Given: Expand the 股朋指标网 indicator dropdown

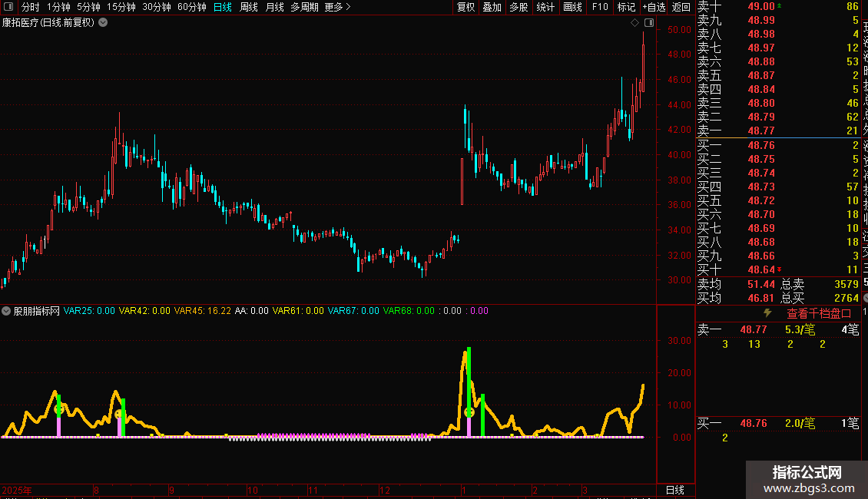Looking at the screenshot, I should [6, 311].
